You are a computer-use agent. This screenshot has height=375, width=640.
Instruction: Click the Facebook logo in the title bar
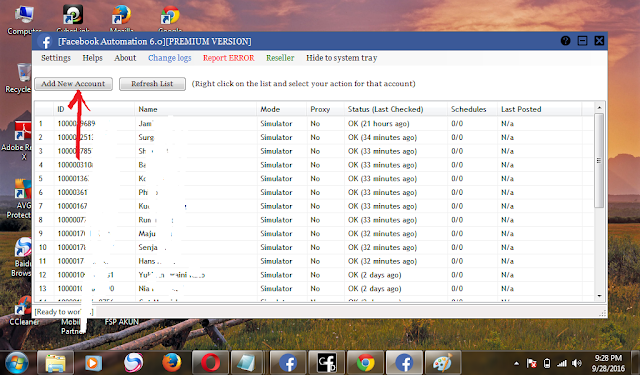[x=46, y=42]
